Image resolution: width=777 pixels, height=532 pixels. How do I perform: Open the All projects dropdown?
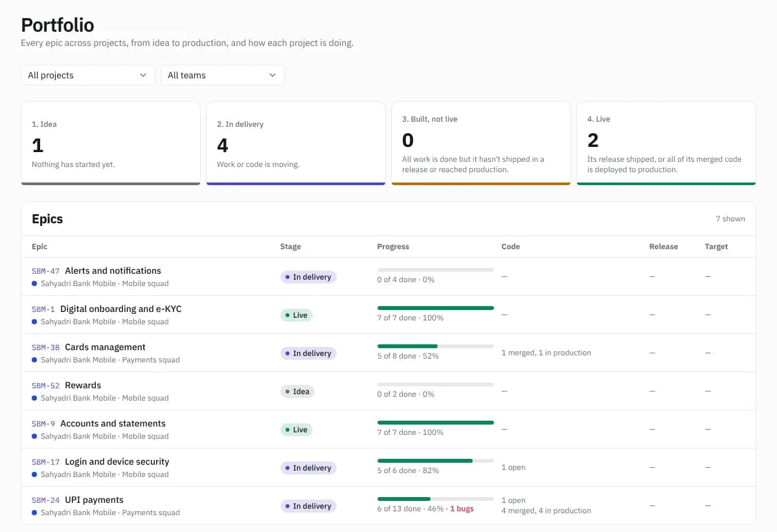[88, 75]
